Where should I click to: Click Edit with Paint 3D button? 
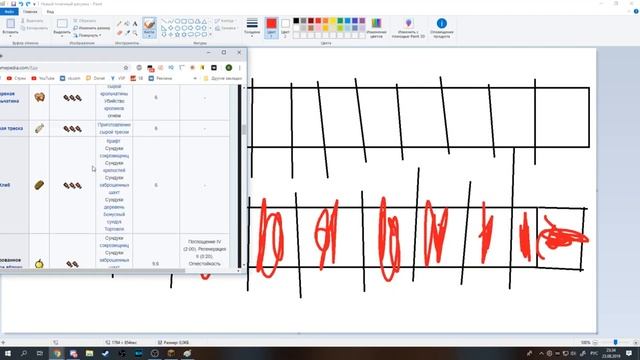click(409, 27)
